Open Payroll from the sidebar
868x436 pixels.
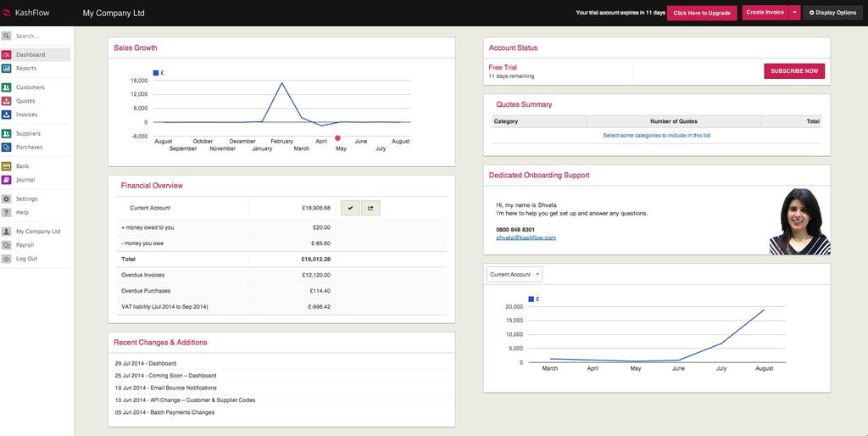[x=25, y=245]
